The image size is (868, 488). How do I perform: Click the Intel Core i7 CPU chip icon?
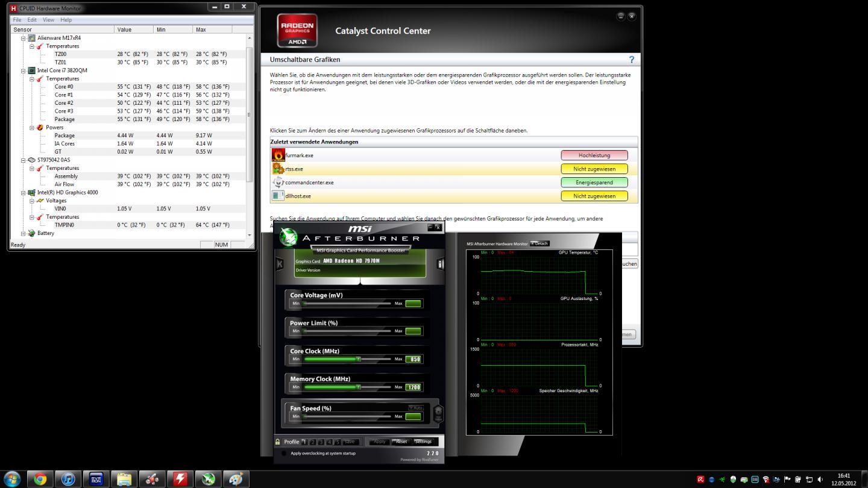point(32,70)
